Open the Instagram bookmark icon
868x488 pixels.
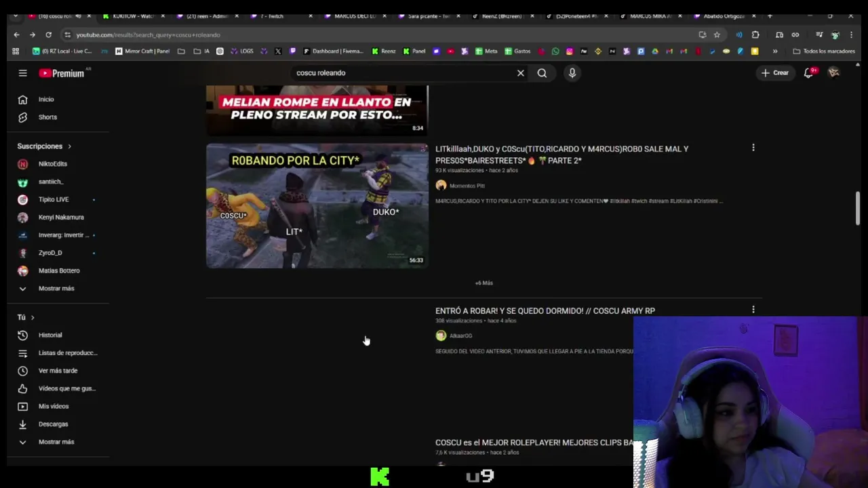coord(570,51)
